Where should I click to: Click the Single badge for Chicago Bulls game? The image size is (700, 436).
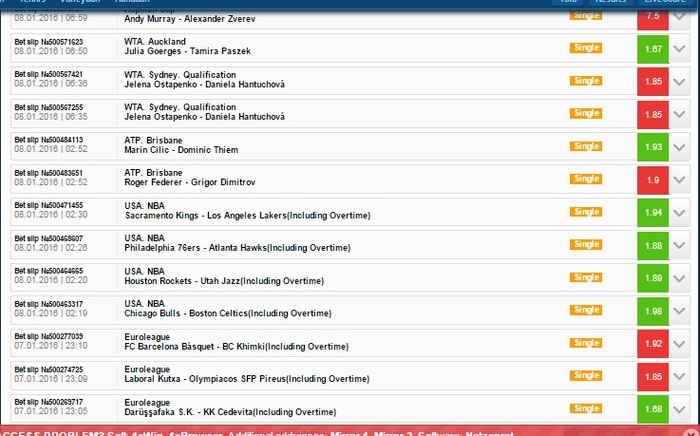(586, 310)
